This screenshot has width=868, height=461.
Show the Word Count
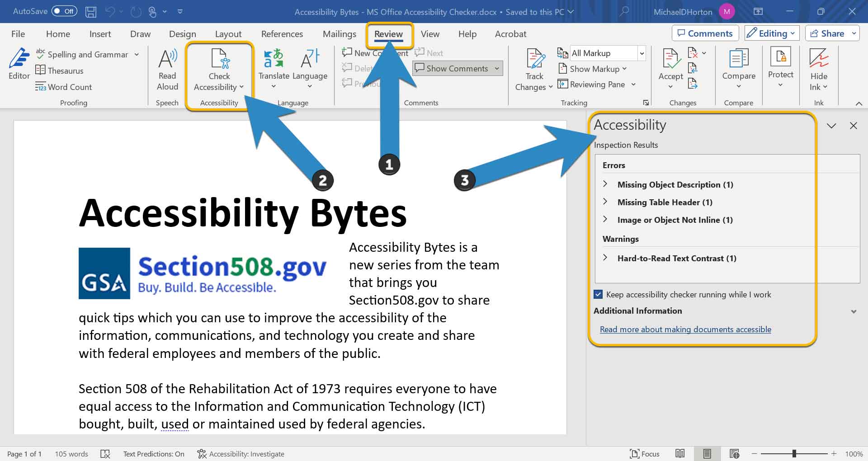point(64,87)
